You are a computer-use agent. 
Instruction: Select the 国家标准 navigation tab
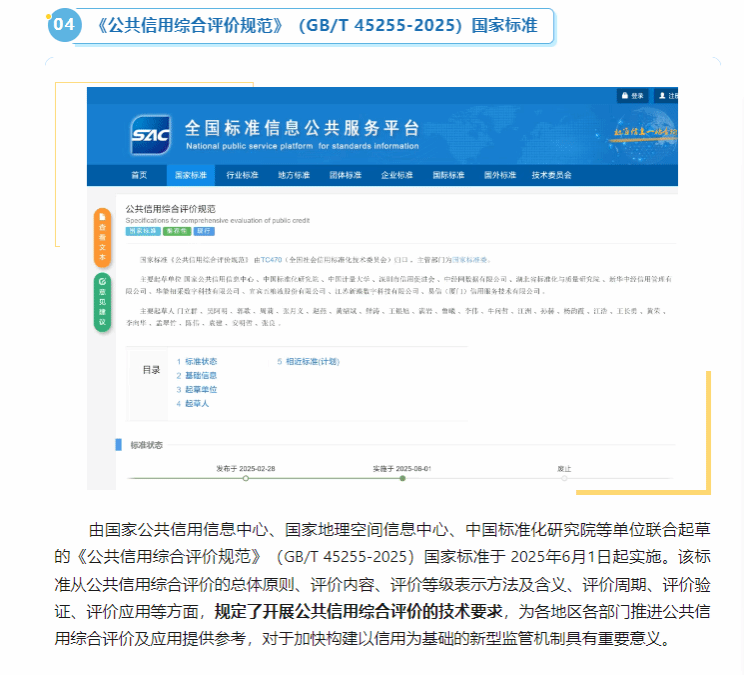190,175
